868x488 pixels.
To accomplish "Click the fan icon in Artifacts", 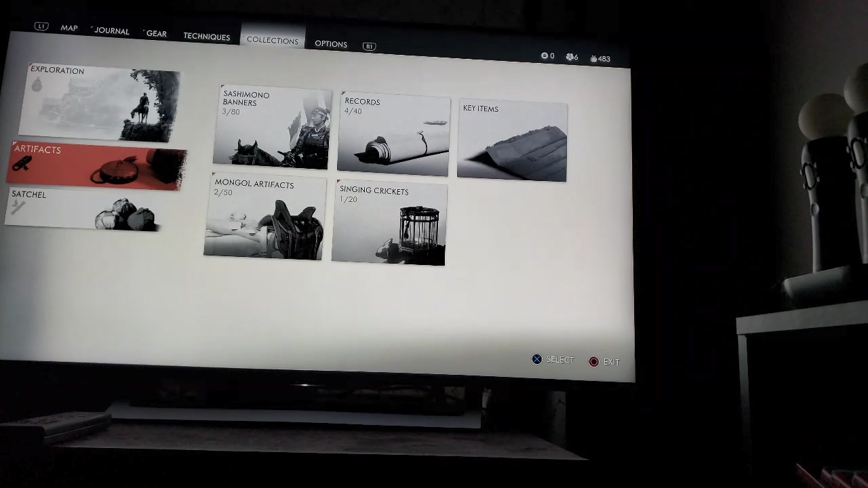I will point(22,163).
